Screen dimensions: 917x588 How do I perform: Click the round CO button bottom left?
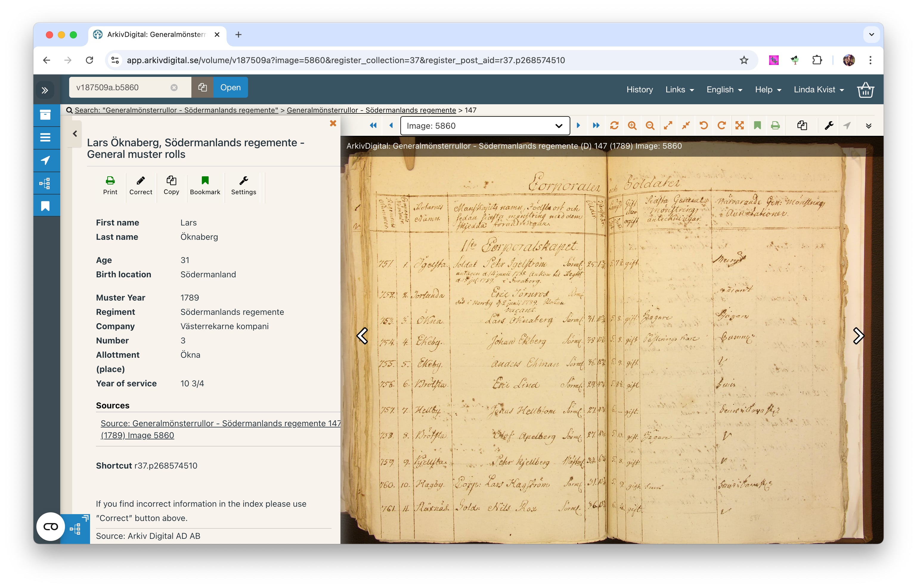[x=50, y=527]
